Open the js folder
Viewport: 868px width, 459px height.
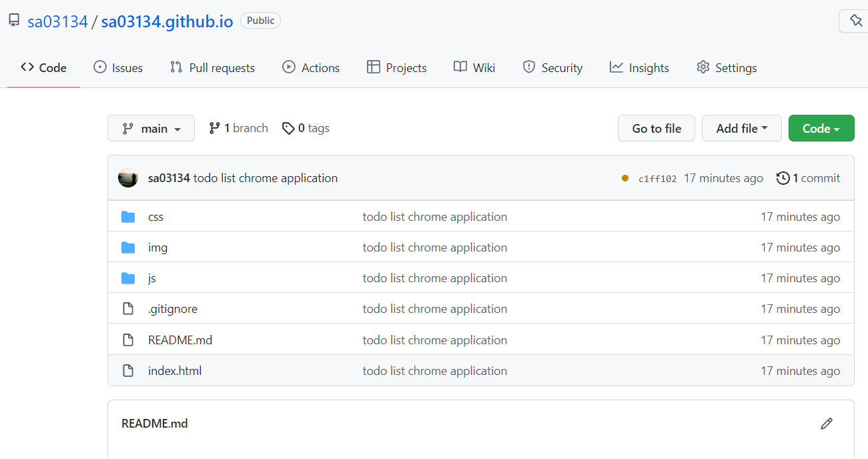pos(152,278)
